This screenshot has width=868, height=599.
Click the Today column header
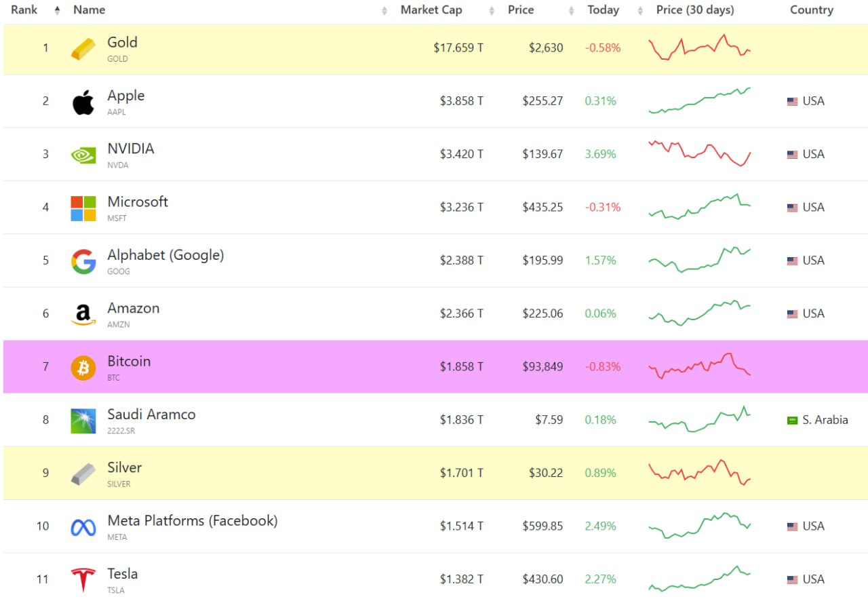[603, 10]
